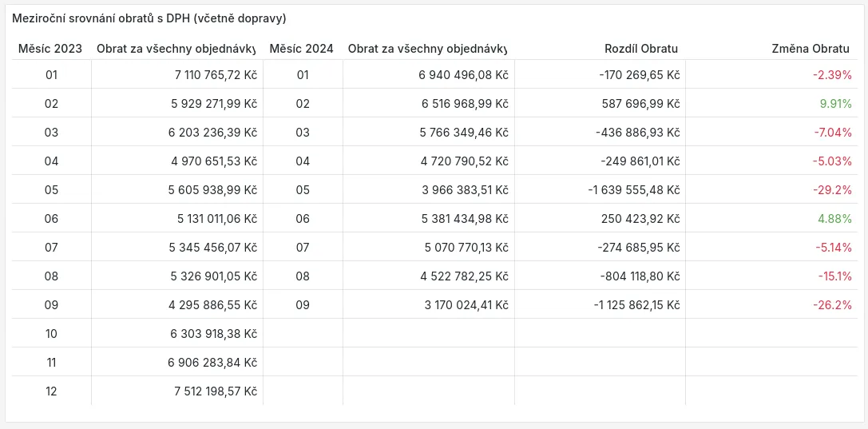
Task: Click 'Obrat za všechny objednávky' header beside Měsíc 2024
Action: coord(427,49)
